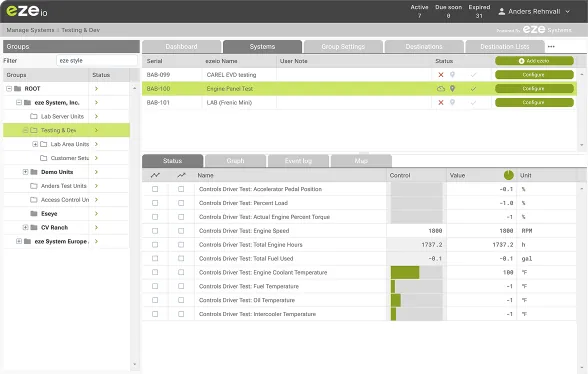588x374 pixels.
Task: Tick the first checkbox for Fuel Temperature
Action: (x=155, y=287)
